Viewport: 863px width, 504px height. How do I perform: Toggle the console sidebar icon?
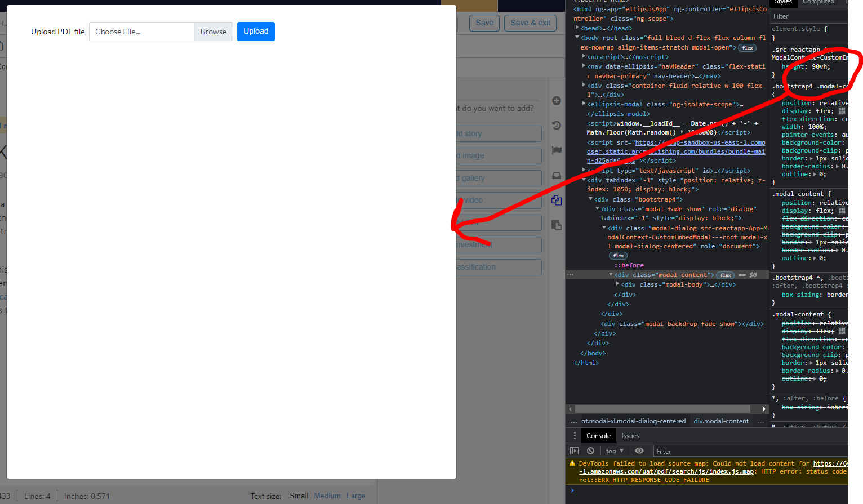574,451
